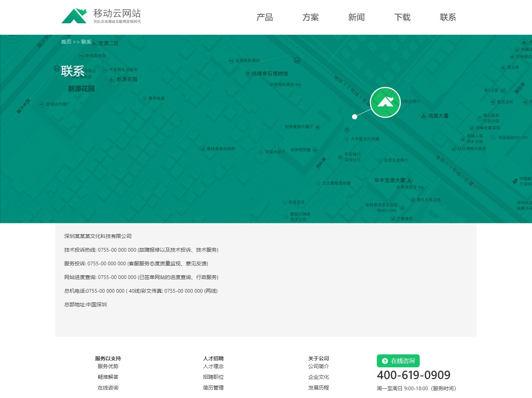Screen dimensions: 532x398
Task: Open the 下载 navigation item
Action: 402,17
